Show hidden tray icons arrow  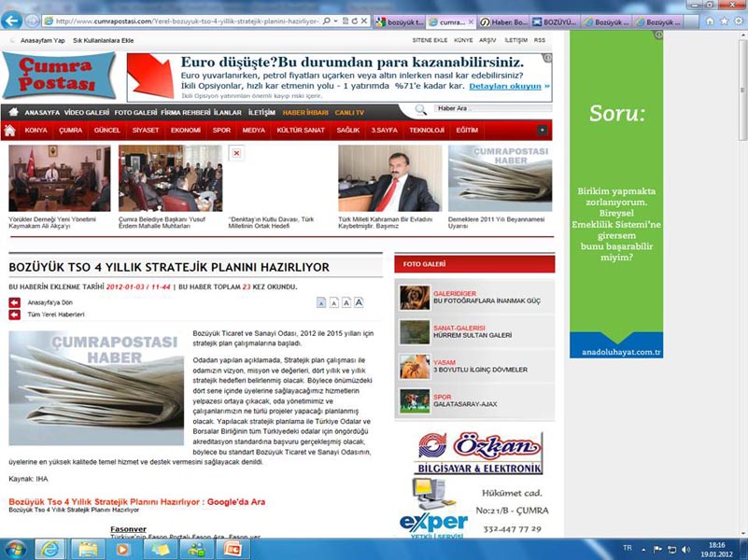click(643, 550)
